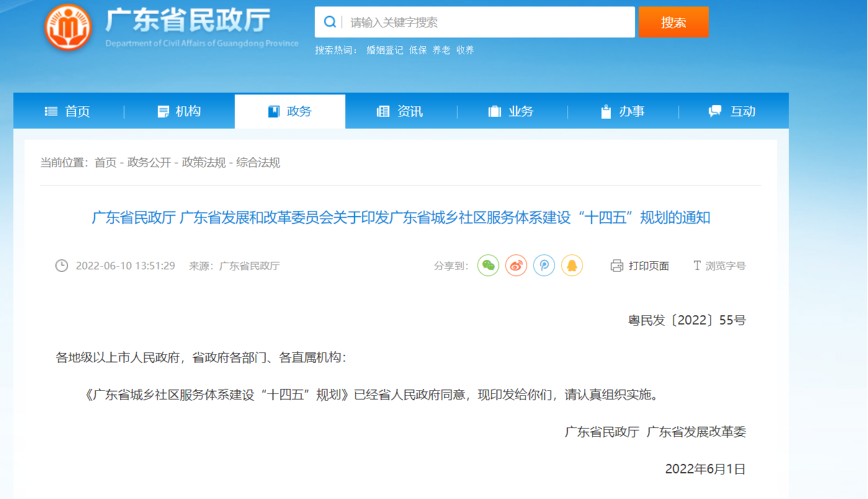Click the T font-size icon beside 浏览字号
This screenshot has height=499, width=868.
697,265
